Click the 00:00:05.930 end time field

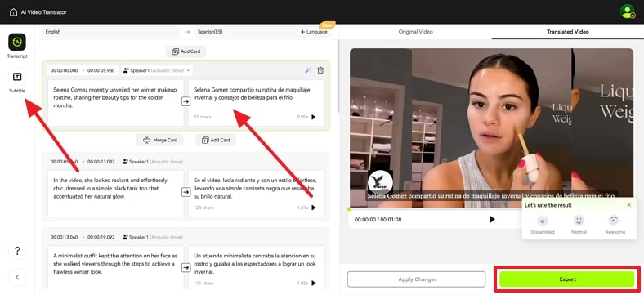tap(101, 70)
